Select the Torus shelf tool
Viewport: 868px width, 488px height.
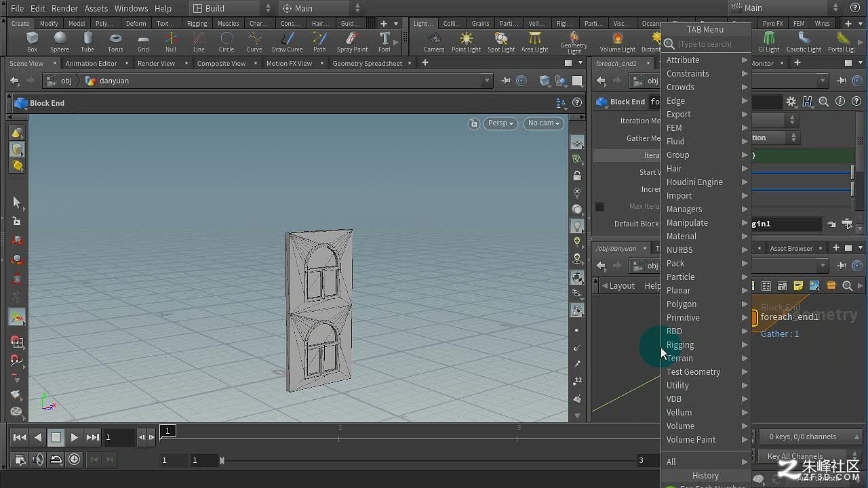point(115,42)
